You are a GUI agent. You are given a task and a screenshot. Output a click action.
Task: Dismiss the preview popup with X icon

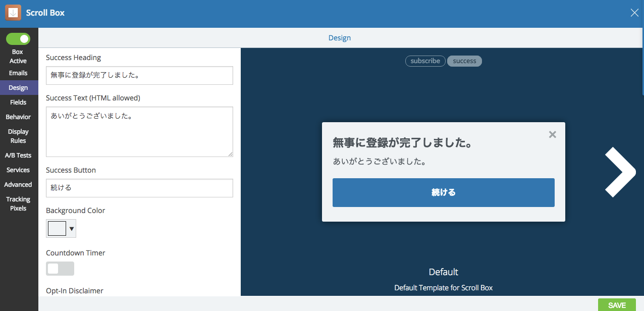point(552,135)
